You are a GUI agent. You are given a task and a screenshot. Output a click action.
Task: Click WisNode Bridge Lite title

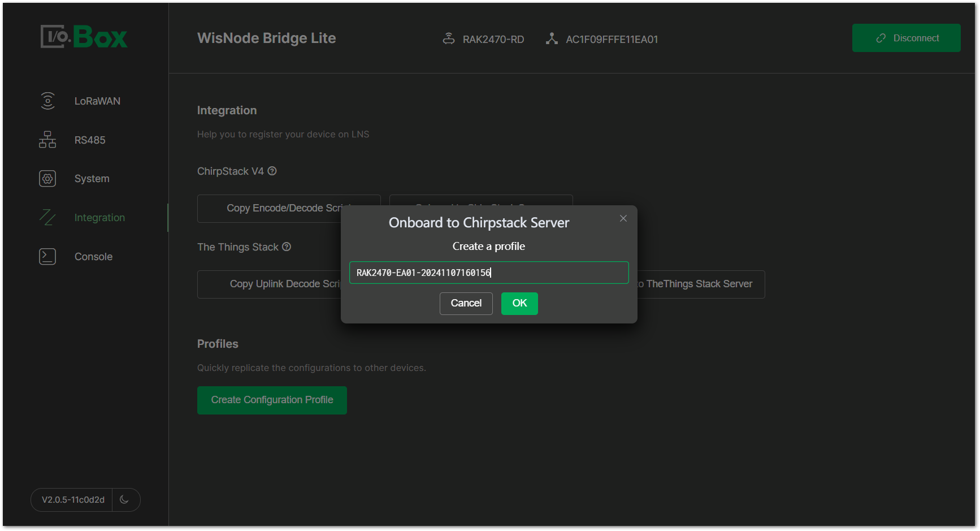(x=266, y=38)
